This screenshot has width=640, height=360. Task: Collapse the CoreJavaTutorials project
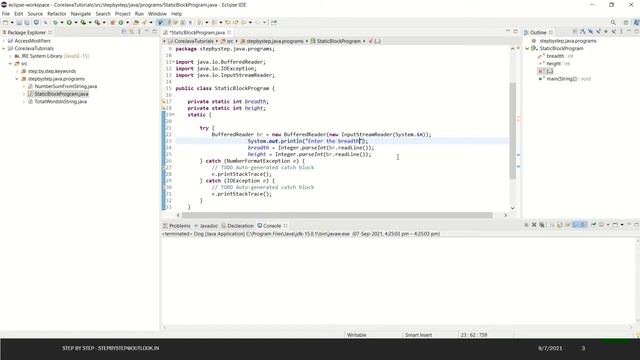click(x=4, y=48)
